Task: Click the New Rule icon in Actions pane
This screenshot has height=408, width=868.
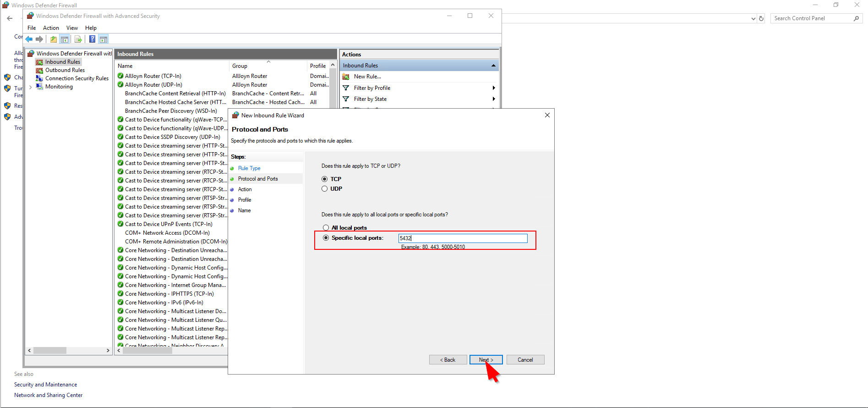Action: point(346,77)
